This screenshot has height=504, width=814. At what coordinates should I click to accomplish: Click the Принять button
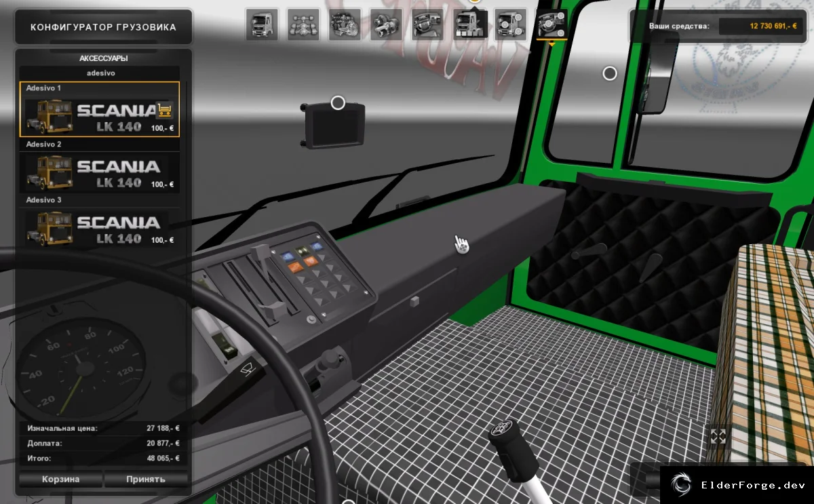click(x=146, y=479)
